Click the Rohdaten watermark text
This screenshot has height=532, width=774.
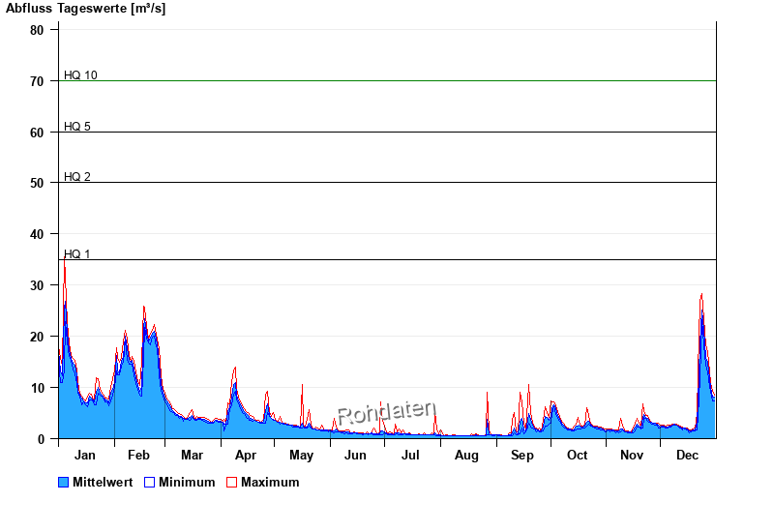click(x=386, y=413)
